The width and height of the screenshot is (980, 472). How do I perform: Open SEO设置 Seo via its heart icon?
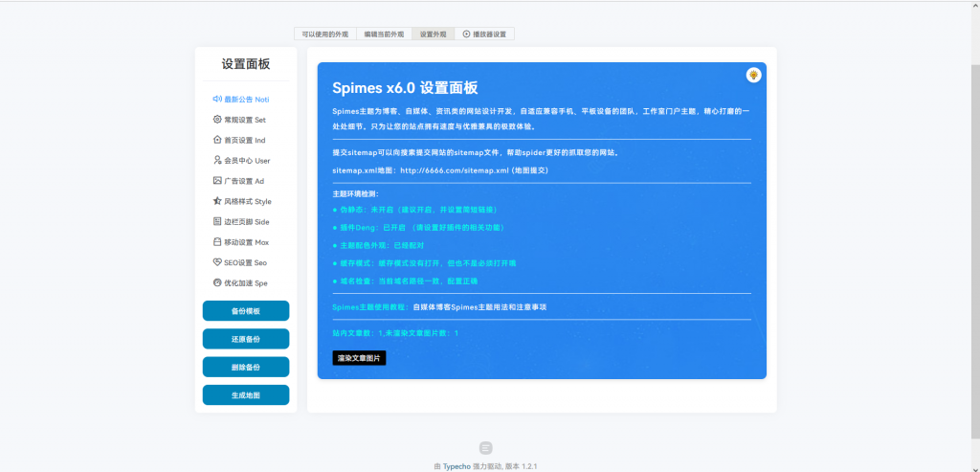click(217, 262)
